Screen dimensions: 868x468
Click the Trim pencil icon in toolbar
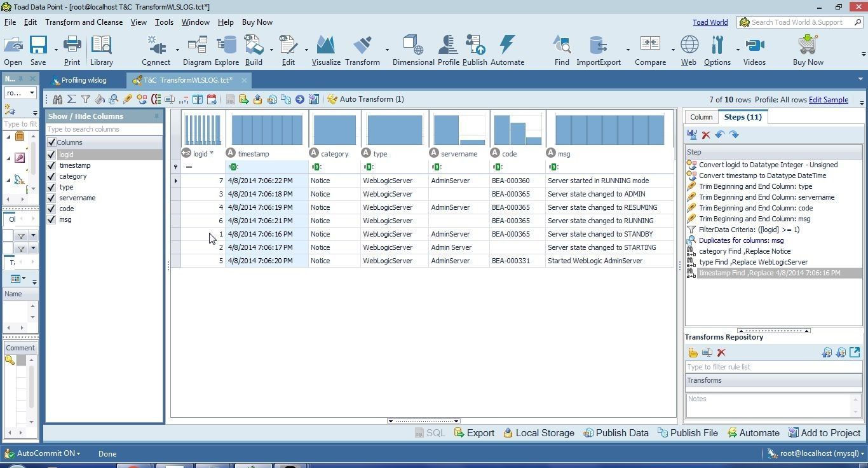tap(127, 99)
